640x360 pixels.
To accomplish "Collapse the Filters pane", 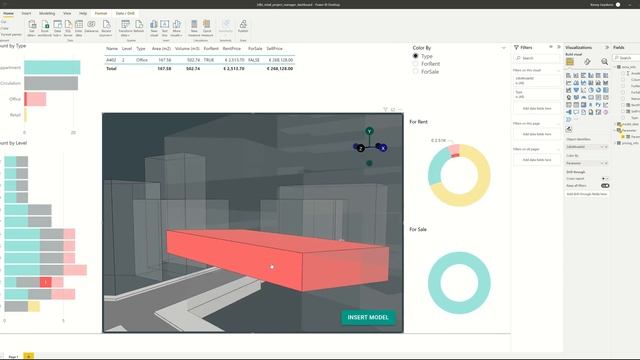I will 559,47.
